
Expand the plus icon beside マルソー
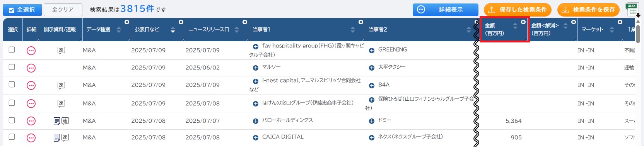(x=255, y=68)
